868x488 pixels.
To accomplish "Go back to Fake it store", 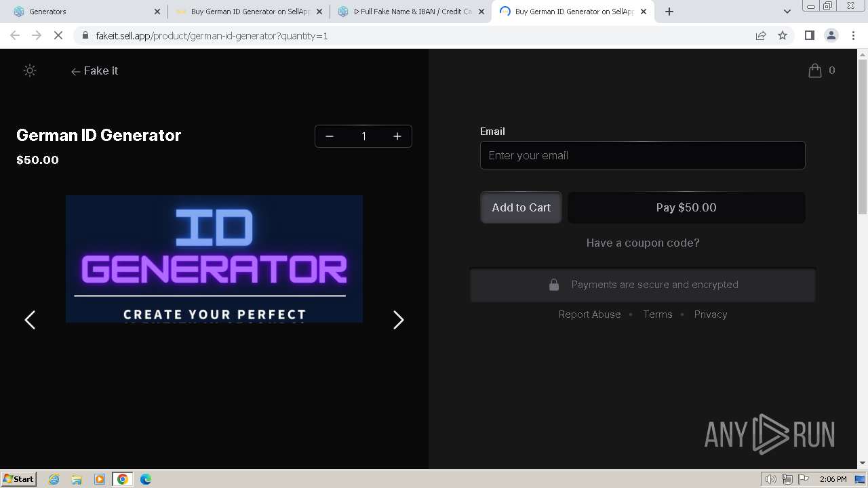I will tap(94, 71).
